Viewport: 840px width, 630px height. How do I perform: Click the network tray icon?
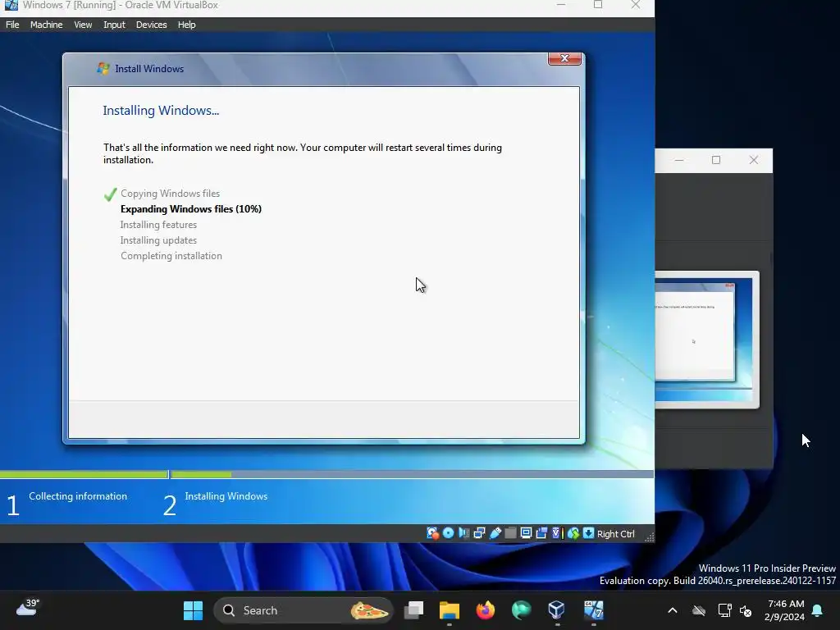724,610
